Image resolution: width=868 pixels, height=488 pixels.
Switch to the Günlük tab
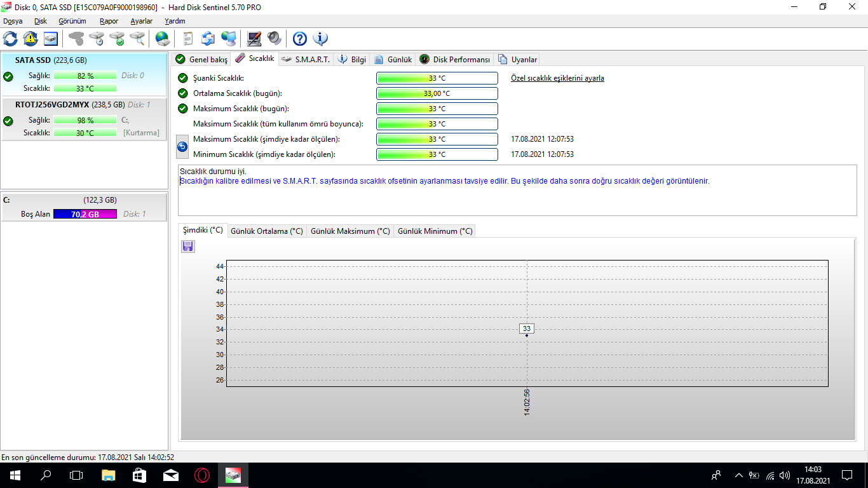(x=393, y=60)
